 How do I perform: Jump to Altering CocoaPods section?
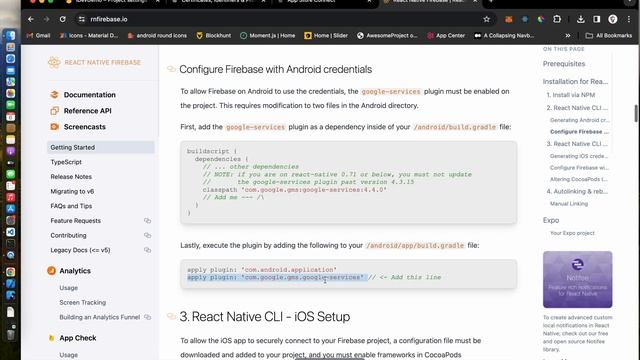tap(579, 179)
